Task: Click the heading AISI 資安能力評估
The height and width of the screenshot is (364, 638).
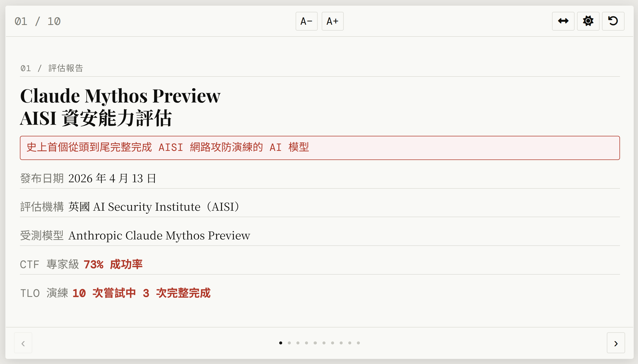Action: pyautogui.click(x=96, y=118)
